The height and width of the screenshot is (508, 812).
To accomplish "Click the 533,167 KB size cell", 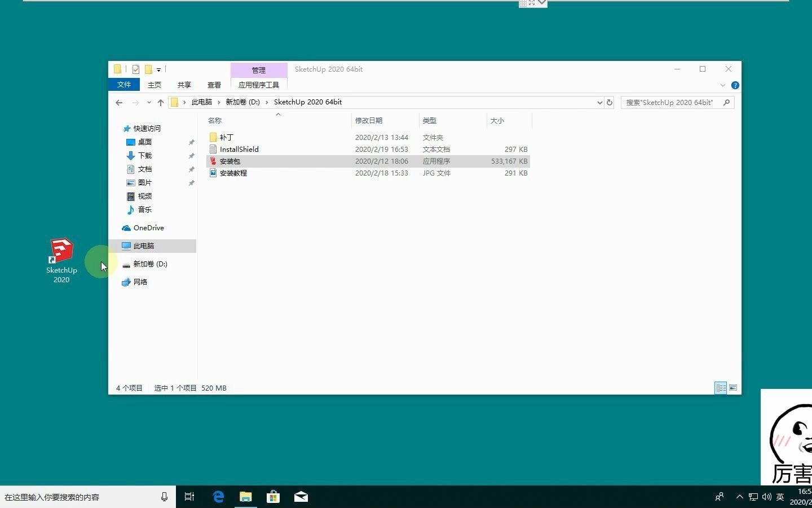I will pos(509,161).
